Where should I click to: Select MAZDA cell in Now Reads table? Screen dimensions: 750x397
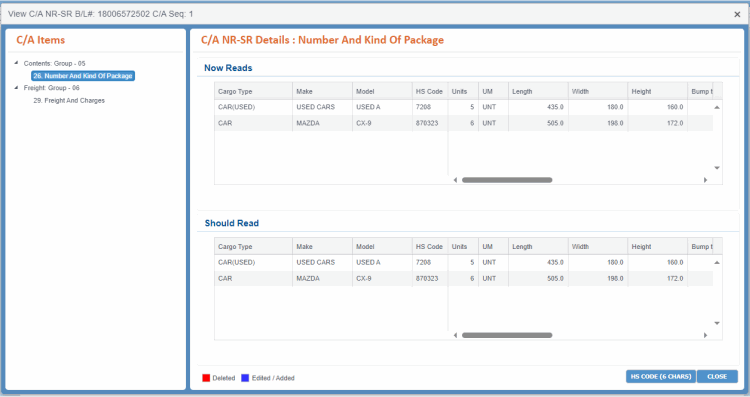pyautogui.click(x=322, y=123)
